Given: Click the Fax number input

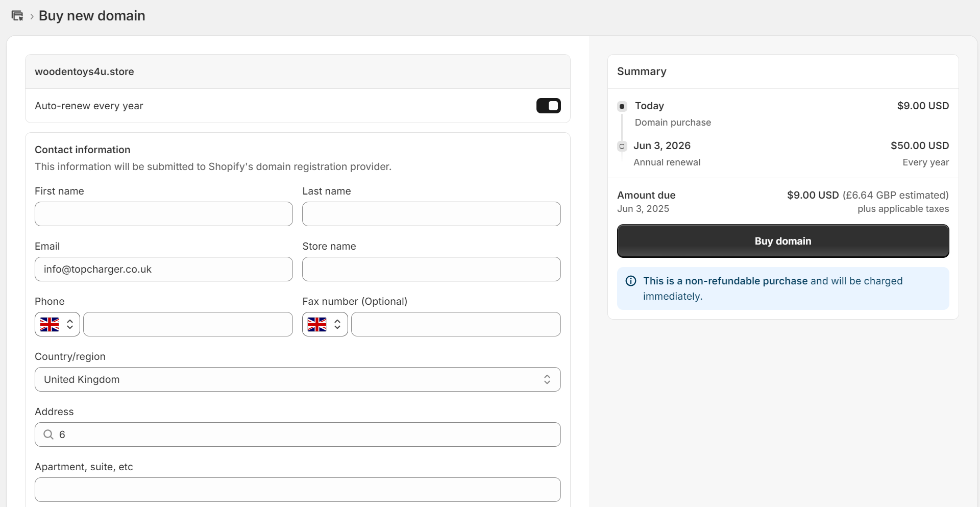Looking at the screenshot, I should tap(456, 324).
